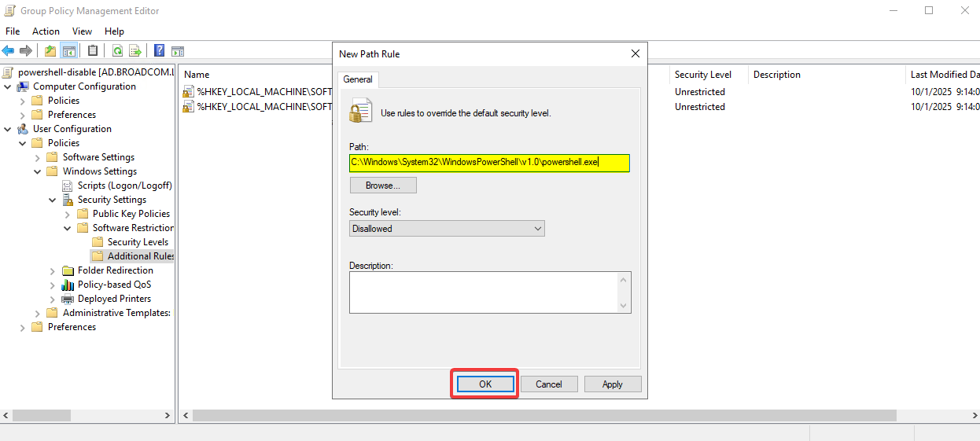Click inside the Description text box
Viewport: 980px width, 441px height.
483,292
